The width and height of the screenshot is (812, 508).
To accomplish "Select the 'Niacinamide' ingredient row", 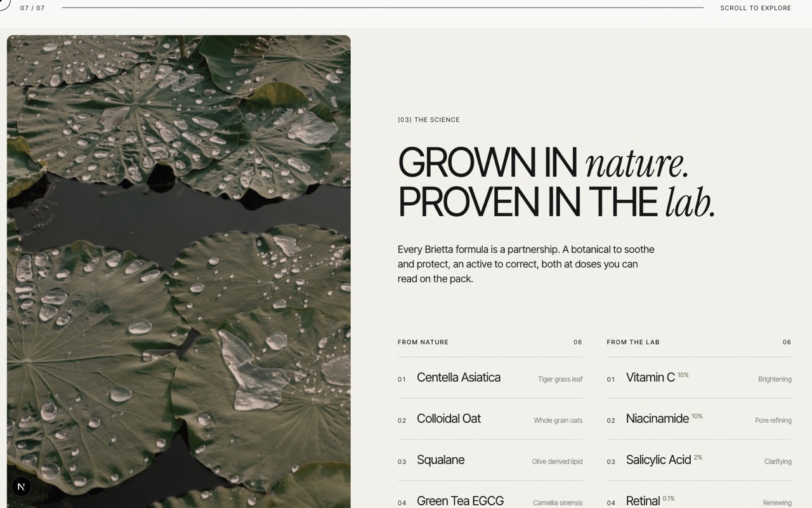I will (699, 419).
